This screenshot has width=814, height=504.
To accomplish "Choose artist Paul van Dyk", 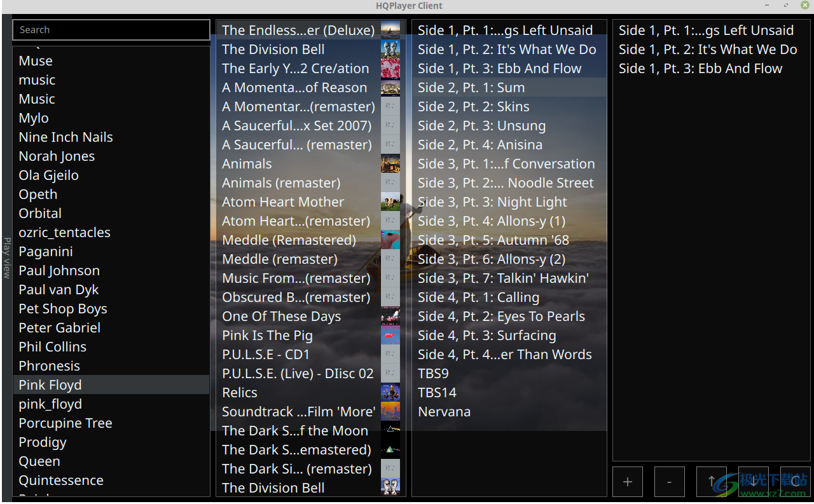I will 111,290.
